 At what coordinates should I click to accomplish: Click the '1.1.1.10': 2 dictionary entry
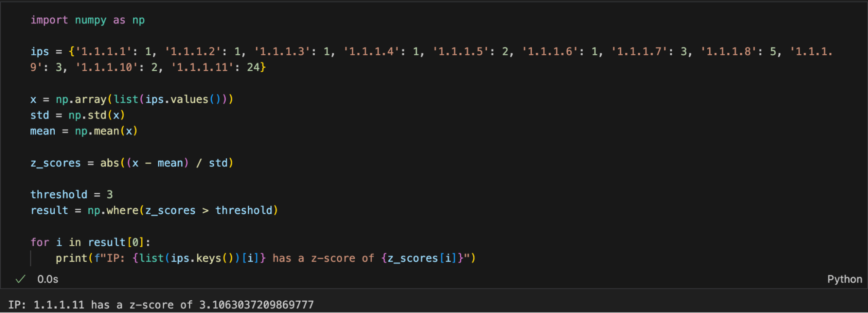coord(117,67)
